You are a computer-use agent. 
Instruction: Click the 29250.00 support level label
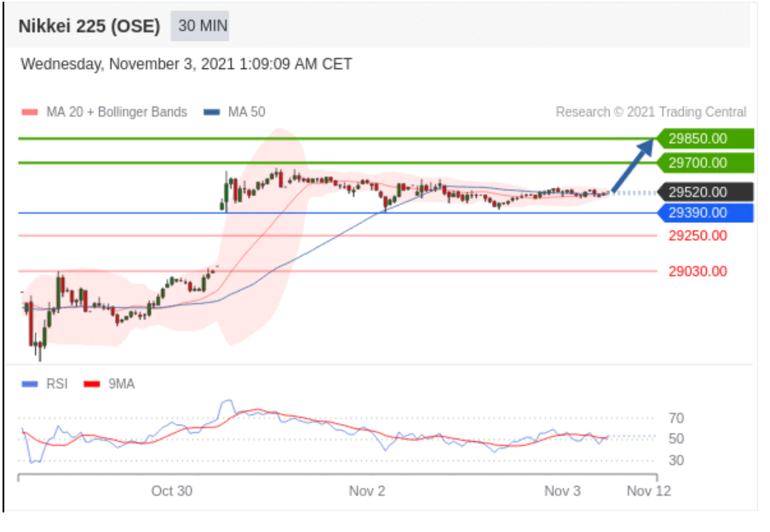click(698, 236)
